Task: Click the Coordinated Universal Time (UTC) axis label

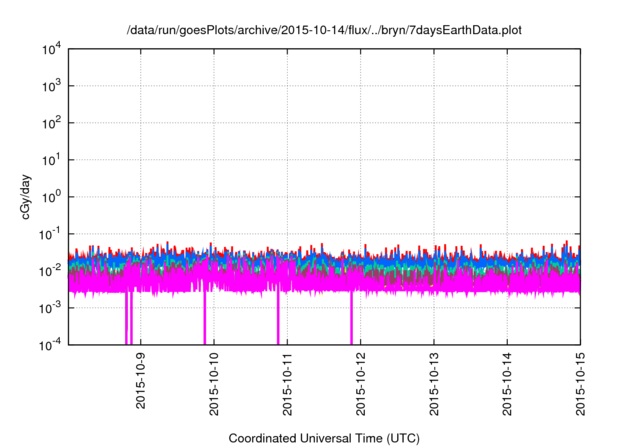Action: (x=324, y=438)
